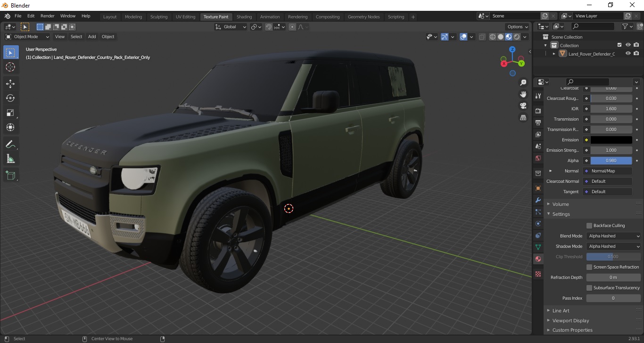Open the Global transform orientation dropdown

[231, 27]
